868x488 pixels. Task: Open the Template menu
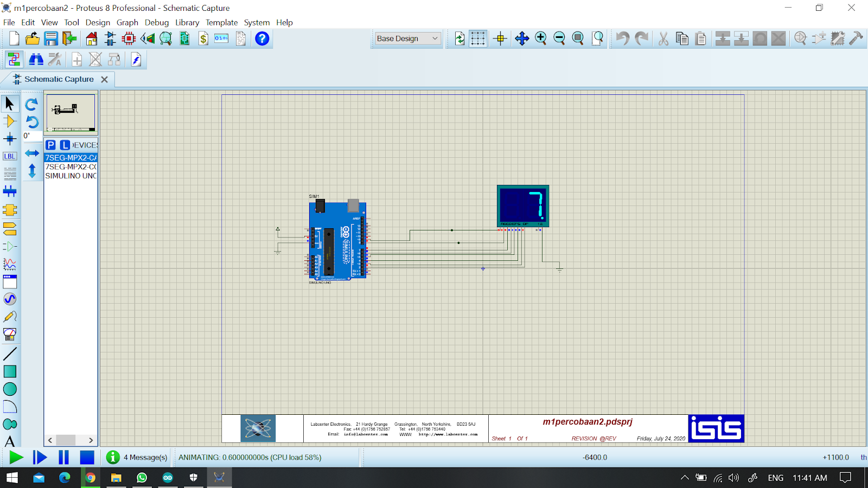coord(221,22)
